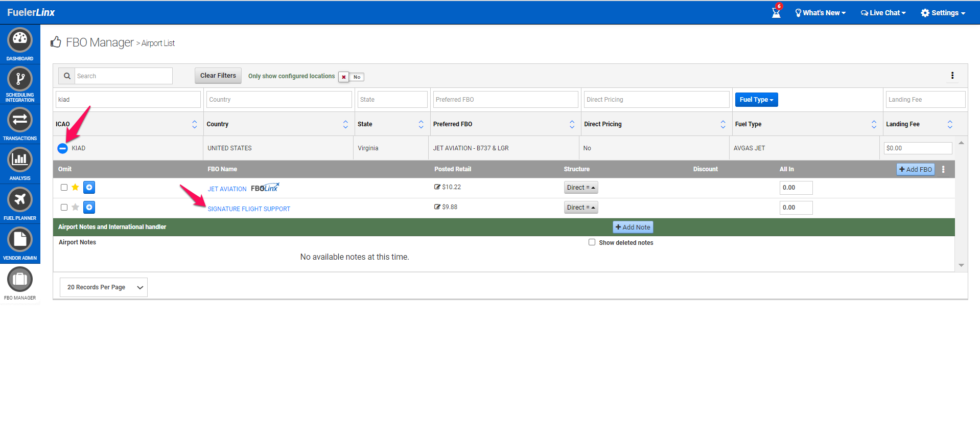Viewport: 980px width, 433px height.
Task: Click the grid scrollbar down arrow
Action: pyautogui.click(x=961, y=265)
